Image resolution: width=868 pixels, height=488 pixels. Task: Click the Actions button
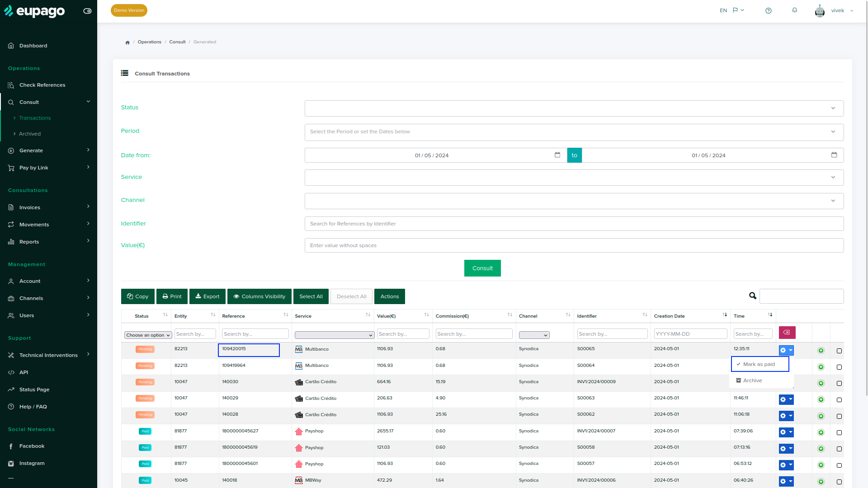(x=390, y=296)
